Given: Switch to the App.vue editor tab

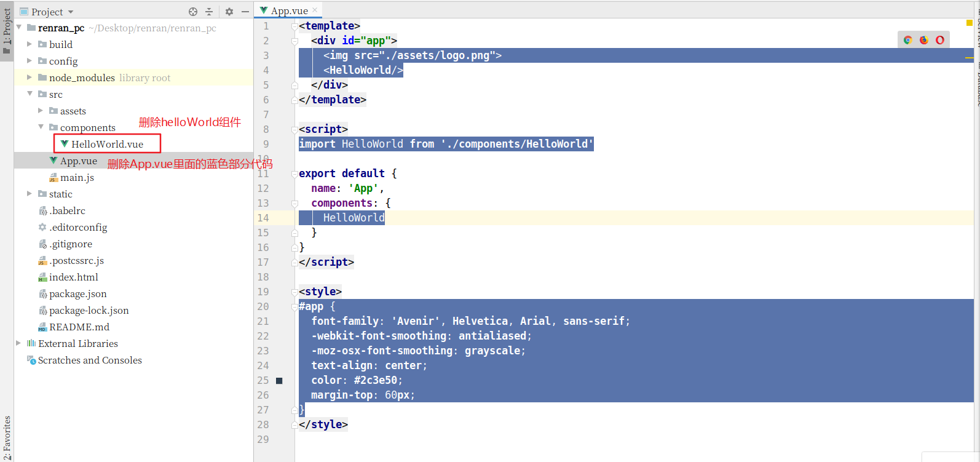Looking at the screenshot, I should click(x=289, y=10).
